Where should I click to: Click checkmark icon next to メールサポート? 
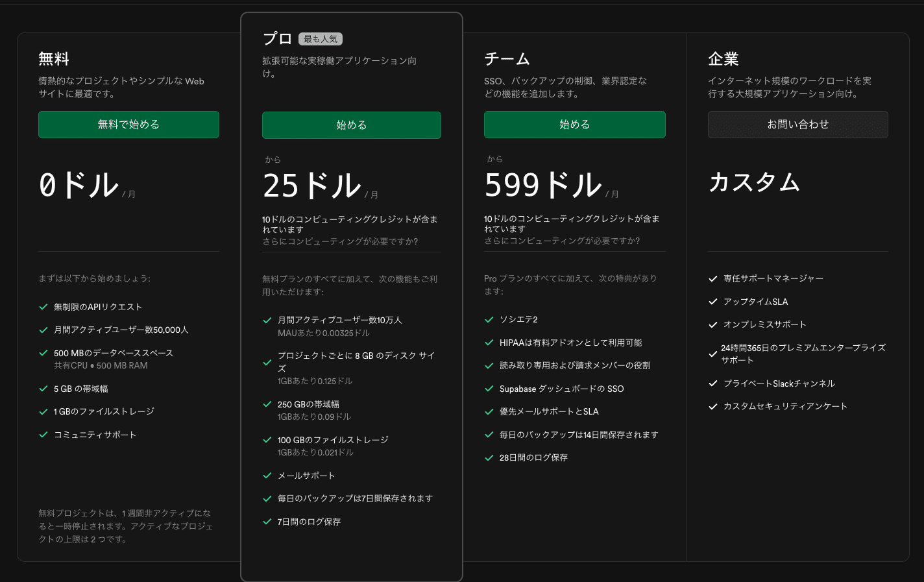tap(267, 476)
